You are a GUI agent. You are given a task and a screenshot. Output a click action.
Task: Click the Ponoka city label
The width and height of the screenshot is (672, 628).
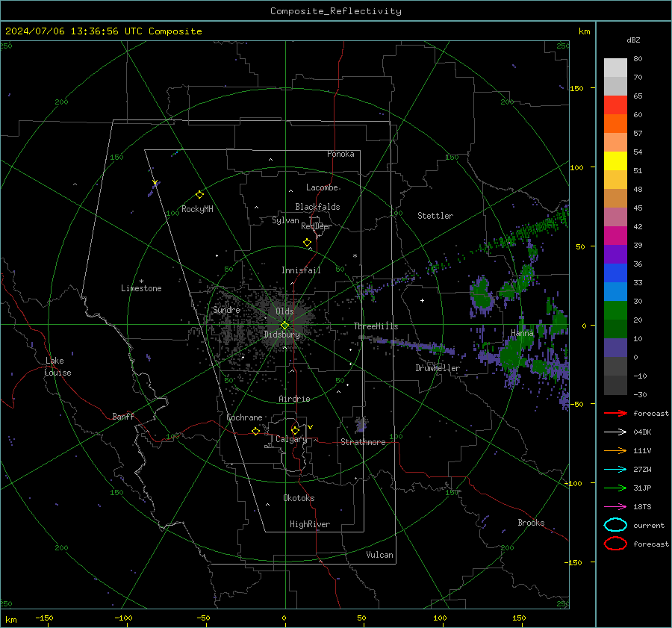click(340, 154)
